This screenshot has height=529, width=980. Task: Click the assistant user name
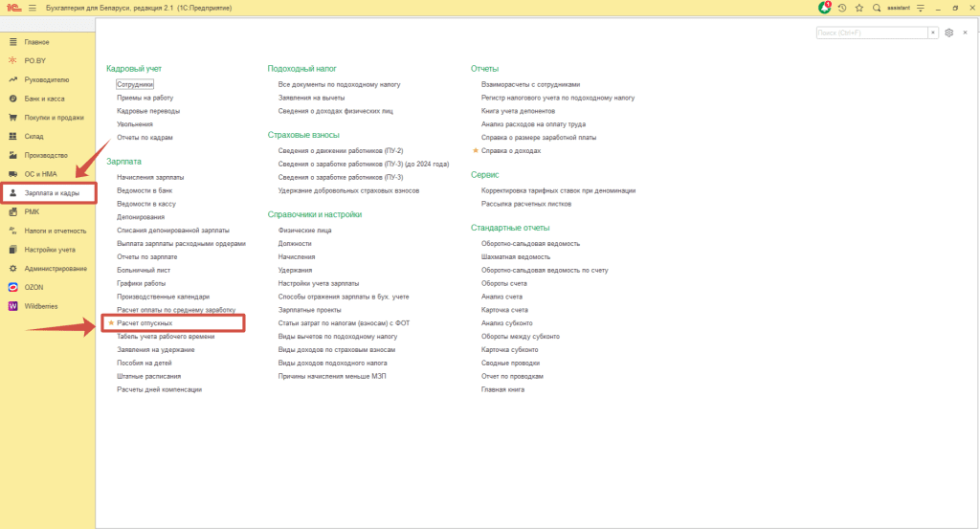click(x=899, y=8)
